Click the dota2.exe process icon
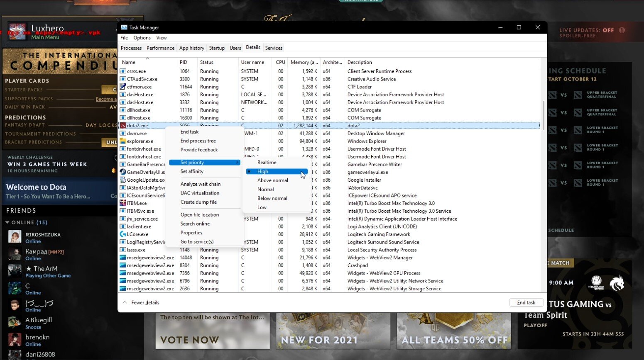Viewport: 644px width, 360px height. click(x=123, y=126)
